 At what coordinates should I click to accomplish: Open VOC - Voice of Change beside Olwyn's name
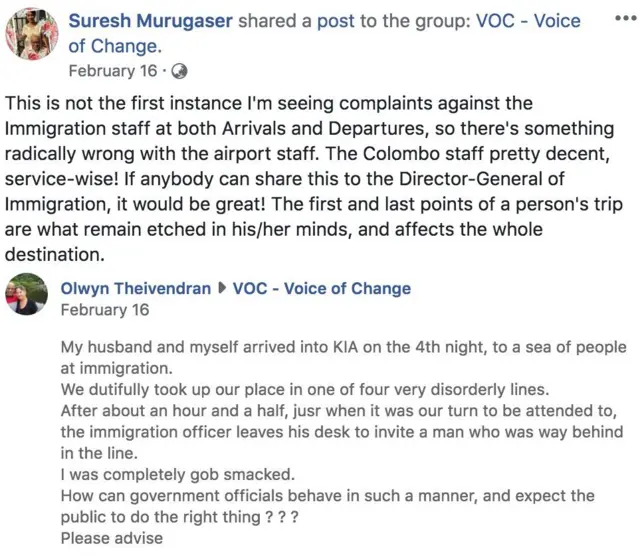[321, 289]
